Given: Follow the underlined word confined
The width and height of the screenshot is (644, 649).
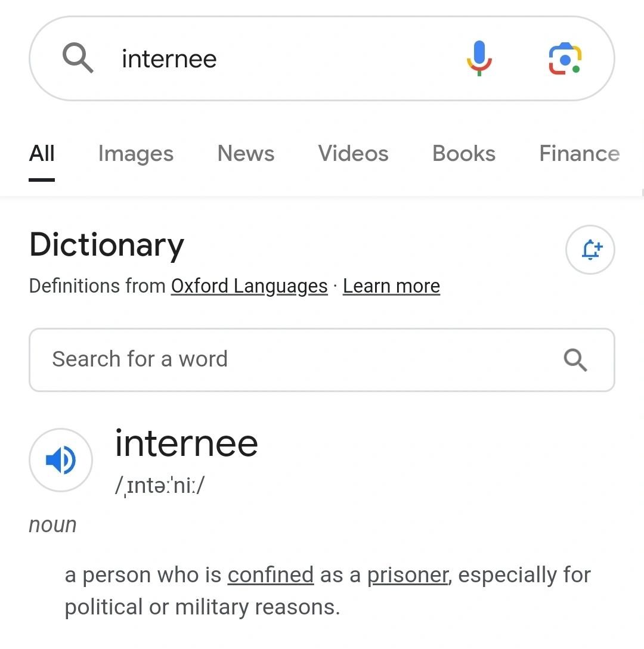Looking at the screenshot, I should [271, 575].
